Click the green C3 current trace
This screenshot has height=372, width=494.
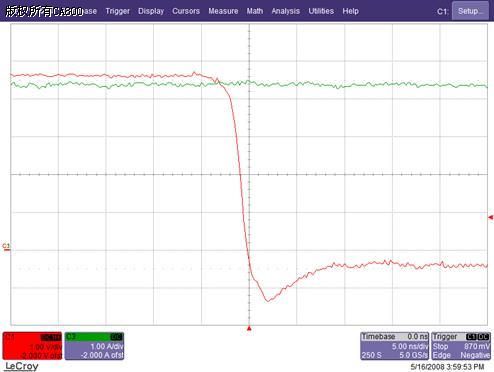[367, 85]
